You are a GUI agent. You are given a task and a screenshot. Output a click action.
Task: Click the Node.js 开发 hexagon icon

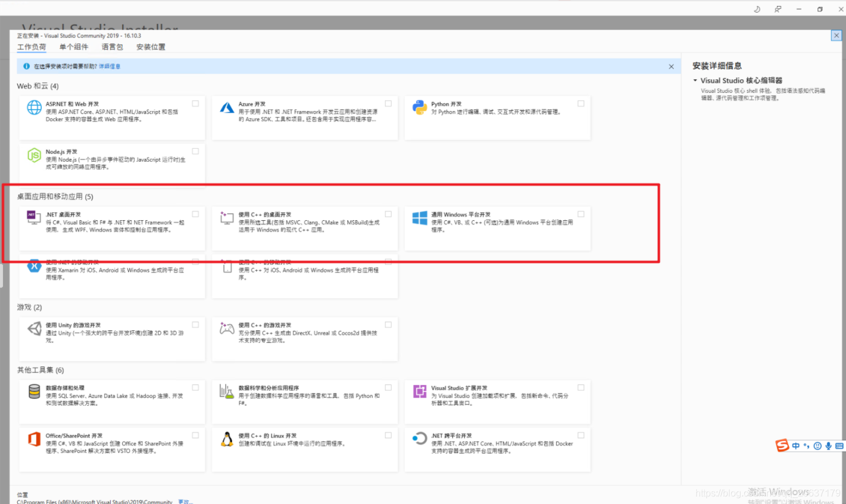click(34, 155)
